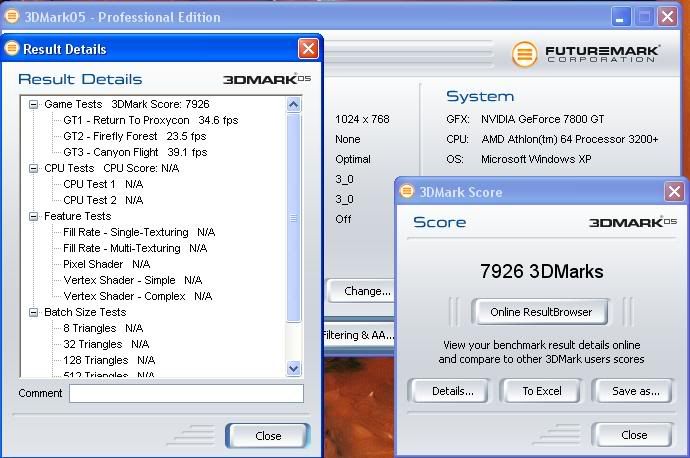Select CPU Test 2 row
Screen dimensions: 690x458
pyautogui.click(x=103, y=201)
